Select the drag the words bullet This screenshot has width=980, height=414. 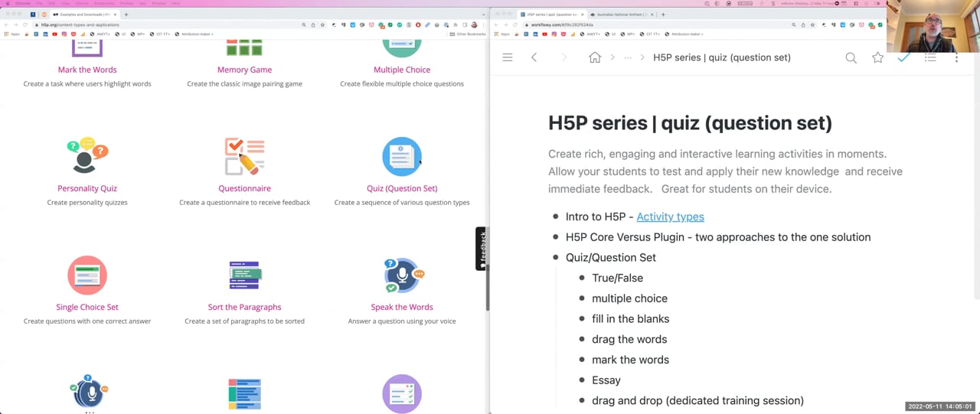point(629,339)
